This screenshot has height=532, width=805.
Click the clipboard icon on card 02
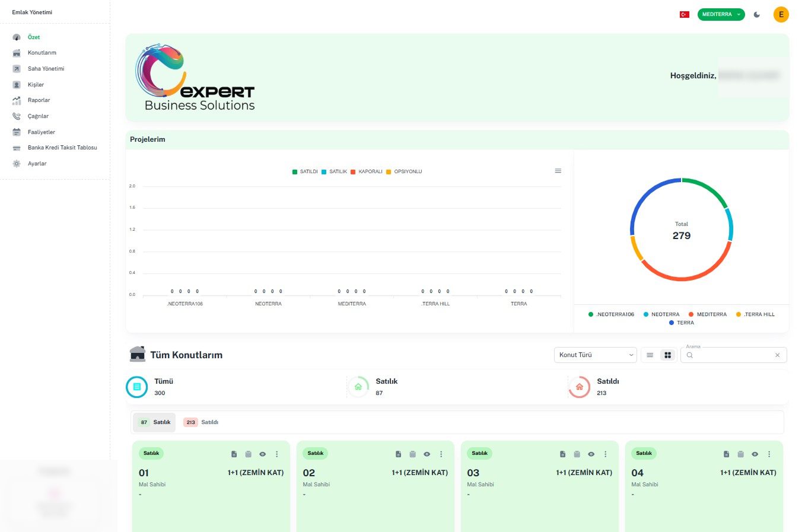click(412, 454)
